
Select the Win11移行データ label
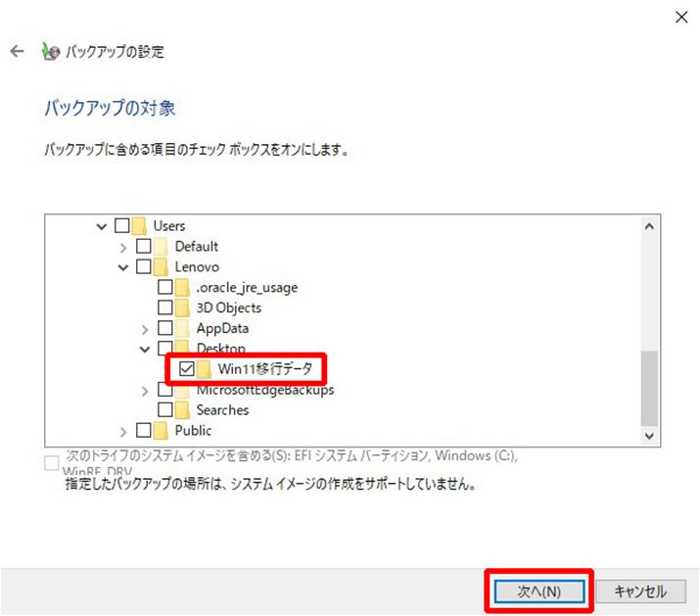265,369
